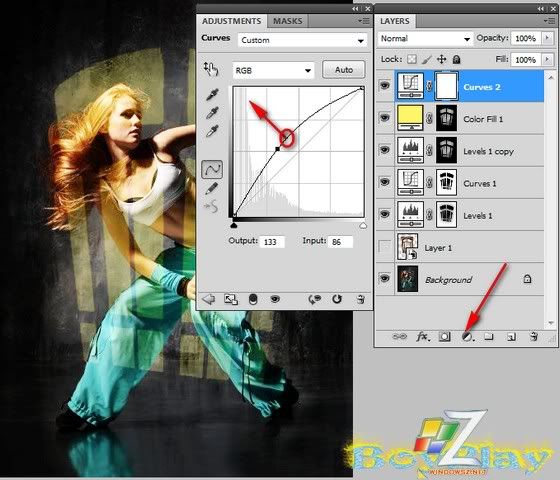Click the curve Output value field
Viewport: 560px width, 480px height.
click(272, 242)
